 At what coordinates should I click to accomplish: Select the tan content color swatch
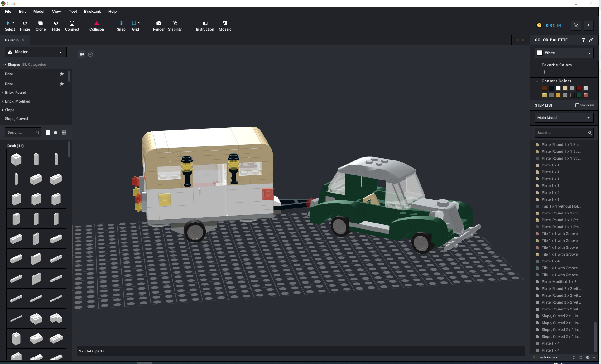tap(565, 88)
